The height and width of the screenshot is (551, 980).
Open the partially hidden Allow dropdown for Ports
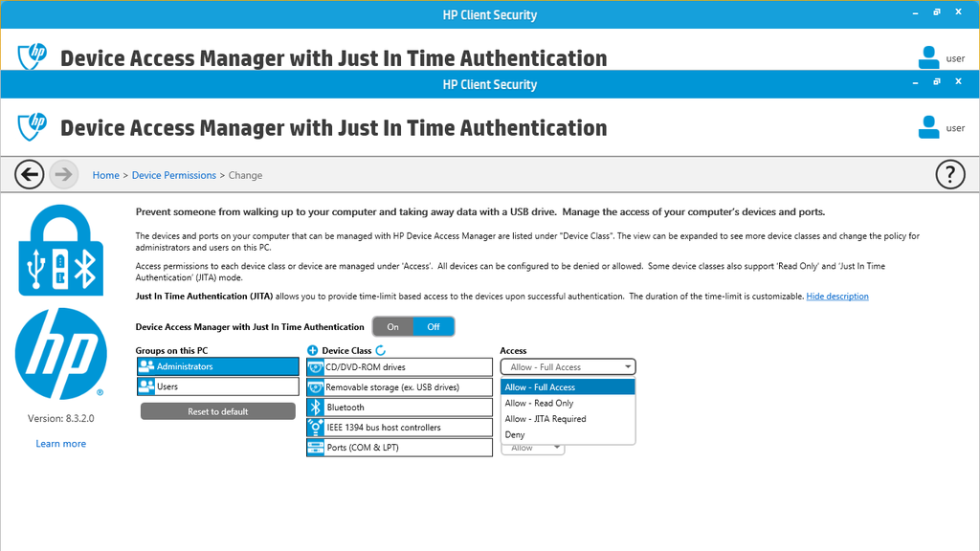532,449
